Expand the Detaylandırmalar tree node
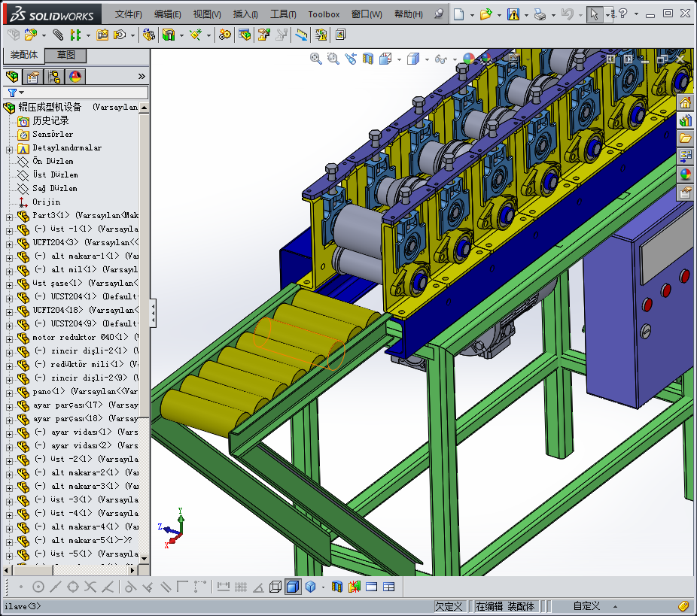This screenshot has height=616, width=697. pos(9,148)
